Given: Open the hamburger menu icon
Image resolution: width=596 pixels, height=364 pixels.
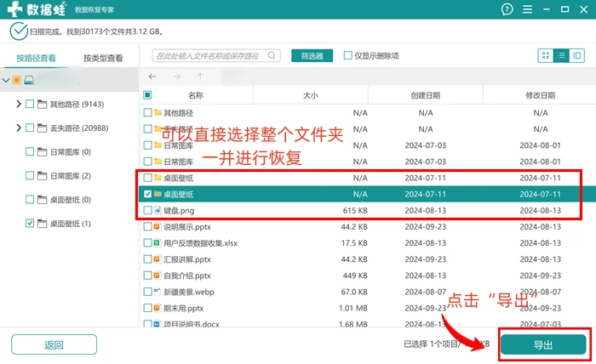Looking at the screenshot, I should [527, 9].
